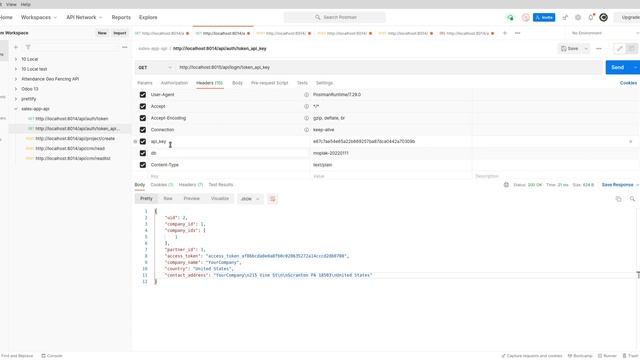
Task: Click the search icon in response body
Action: [632, 199]
